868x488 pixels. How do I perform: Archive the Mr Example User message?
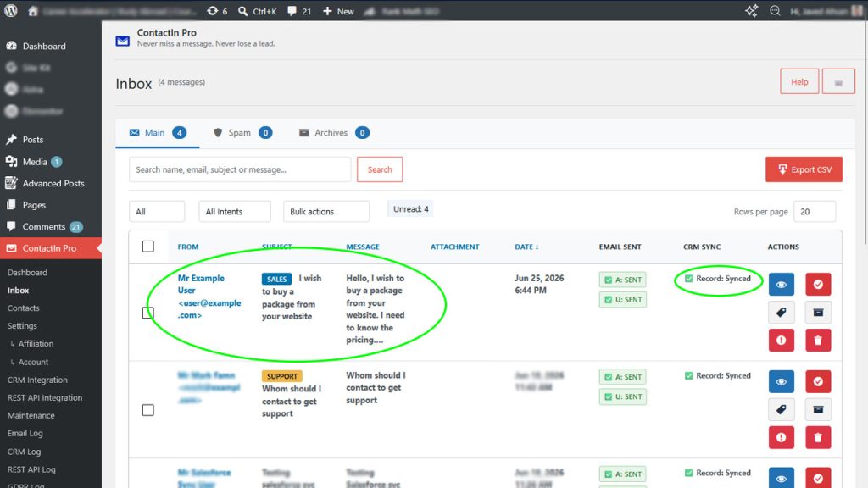click(818, 313)
